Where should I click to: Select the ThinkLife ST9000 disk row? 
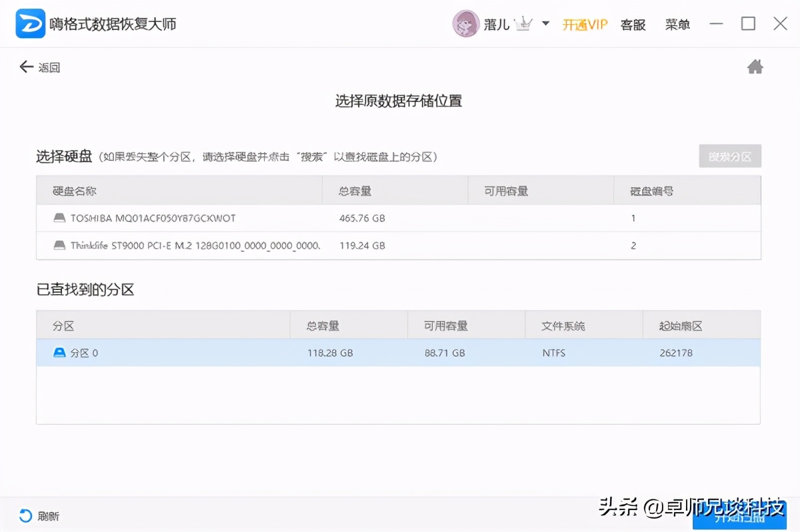tap(267, 245)
